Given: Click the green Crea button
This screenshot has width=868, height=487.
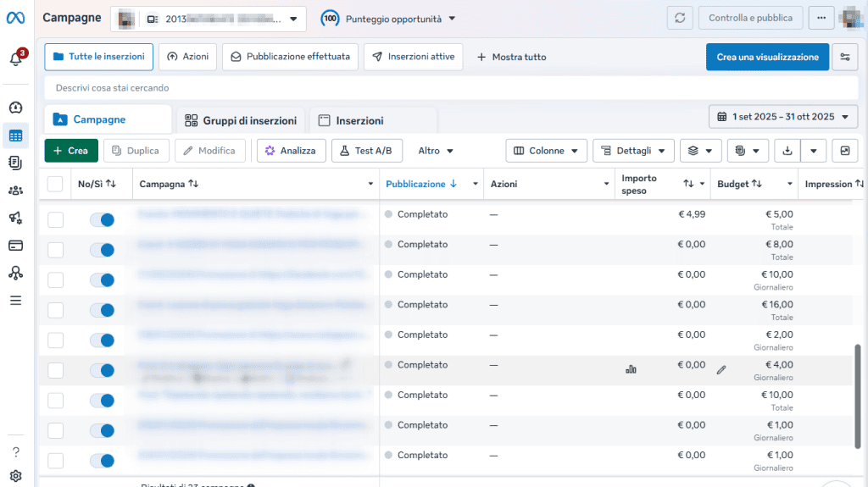Looking at the screenshot, I should point(71,151).
